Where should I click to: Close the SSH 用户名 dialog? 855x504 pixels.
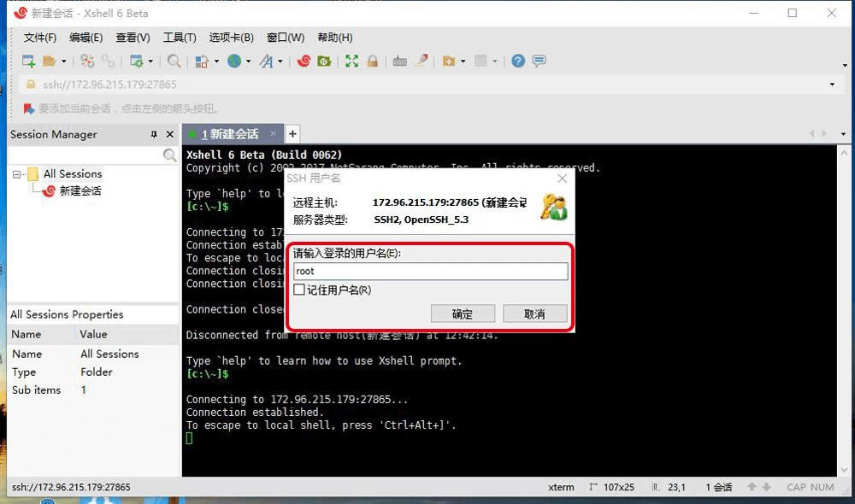click(563, 179)
